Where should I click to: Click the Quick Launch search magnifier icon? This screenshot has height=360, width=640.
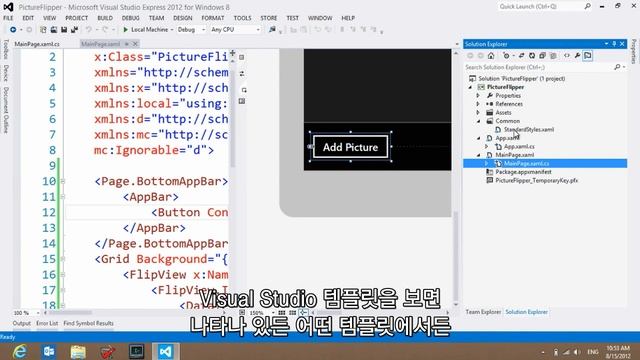pos(587,7)
